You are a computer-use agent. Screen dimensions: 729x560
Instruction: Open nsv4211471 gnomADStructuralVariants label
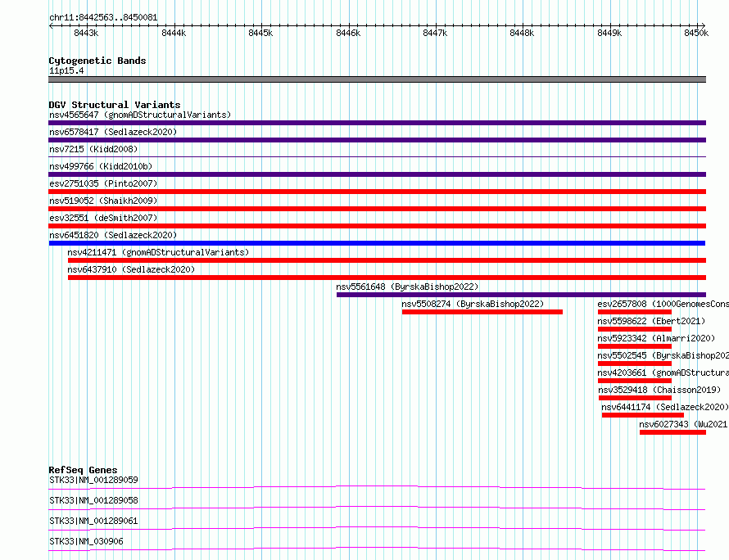(158, 252)
